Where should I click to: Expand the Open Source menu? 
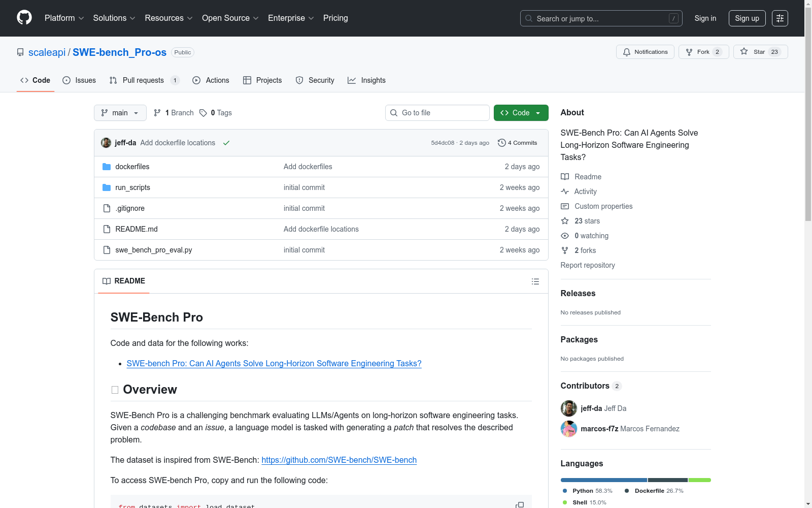pyautogui.click(x=230, y=18)
